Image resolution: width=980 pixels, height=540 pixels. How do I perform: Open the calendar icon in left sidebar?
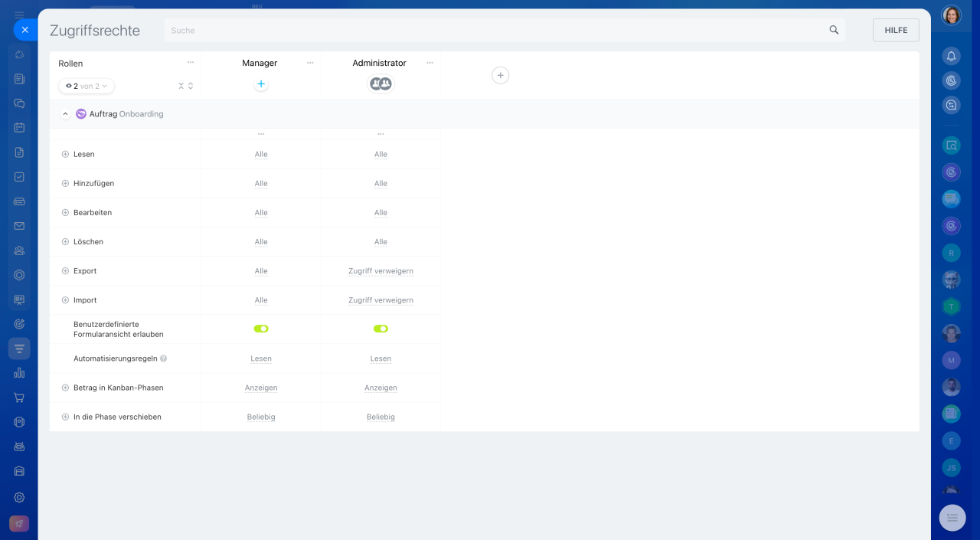point(19,128)
